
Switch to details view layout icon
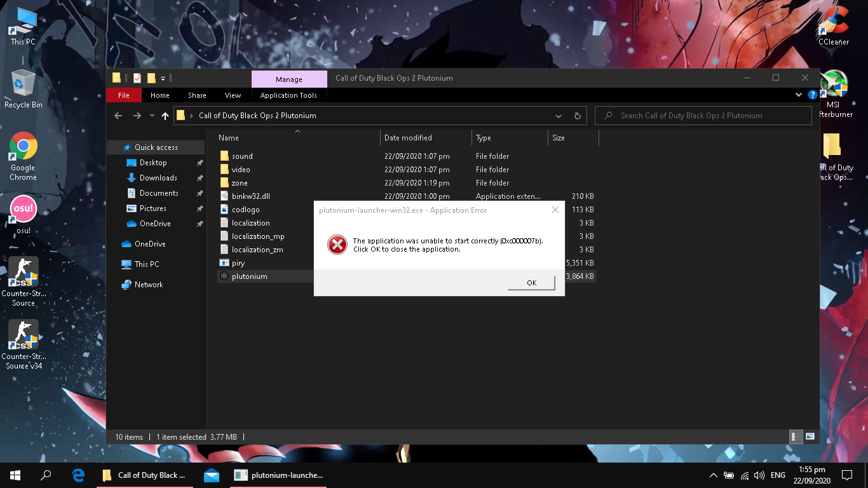pyautogui.click(x=795, y=437)
